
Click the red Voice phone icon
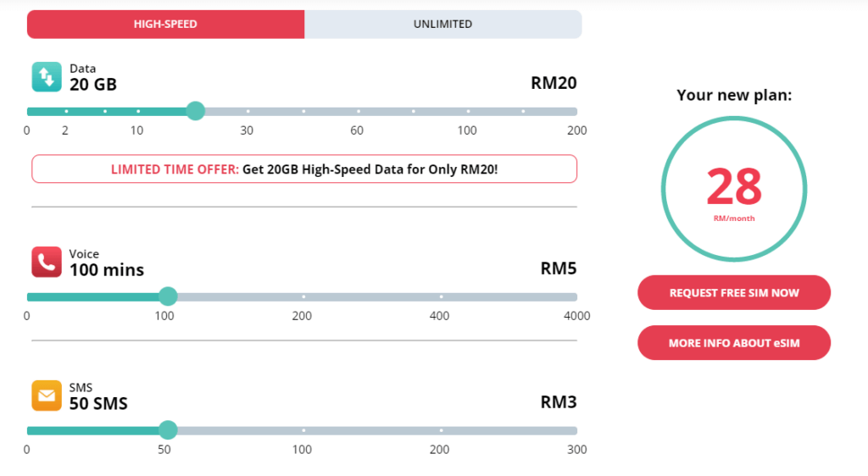pyautogui.click(x=47, y=262)
